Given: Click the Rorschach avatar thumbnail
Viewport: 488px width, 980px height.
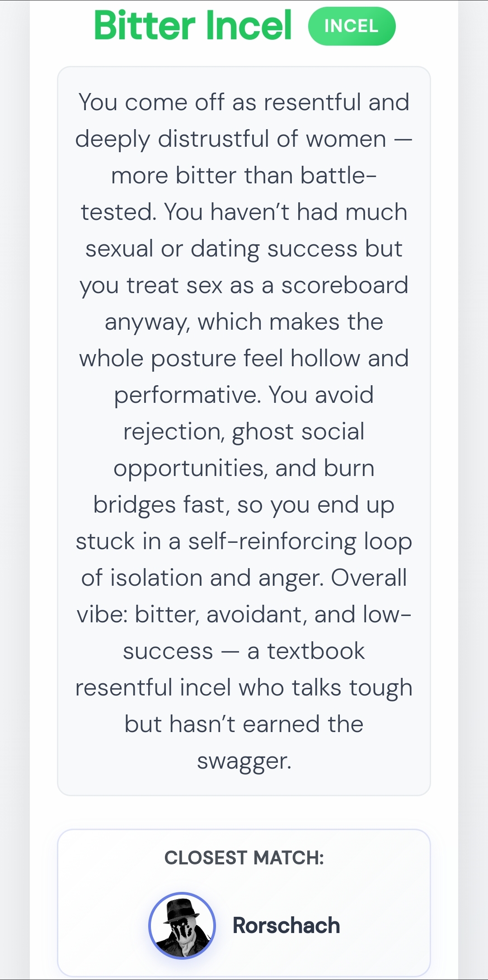Looking at the screenshot, I should click(x=182, y=925).
